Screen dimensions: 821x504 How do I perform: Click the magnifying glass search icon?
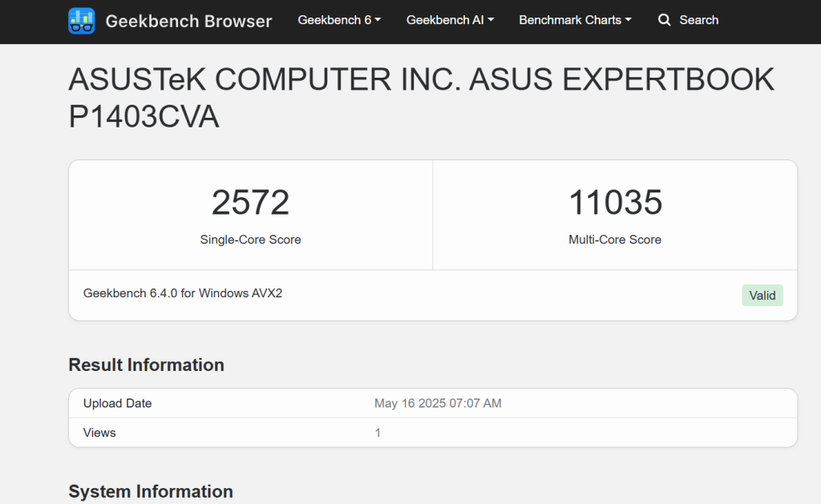[x=664, y=19]
